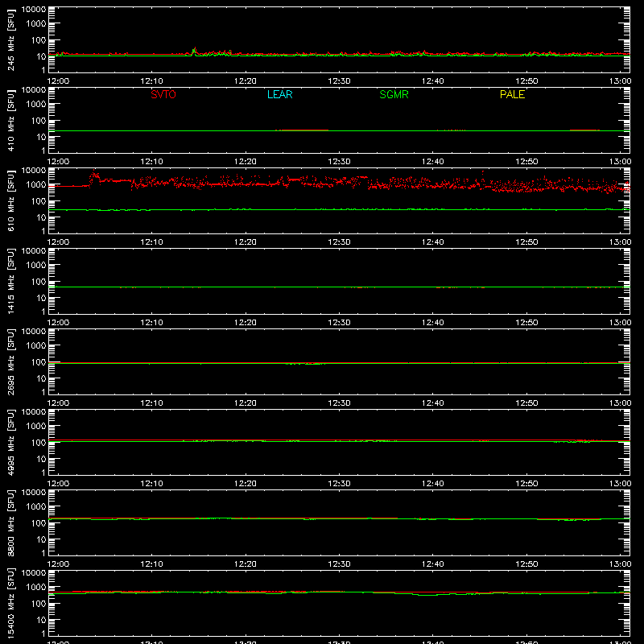Select the "610 MHz [SFU]" axis label

10,200
